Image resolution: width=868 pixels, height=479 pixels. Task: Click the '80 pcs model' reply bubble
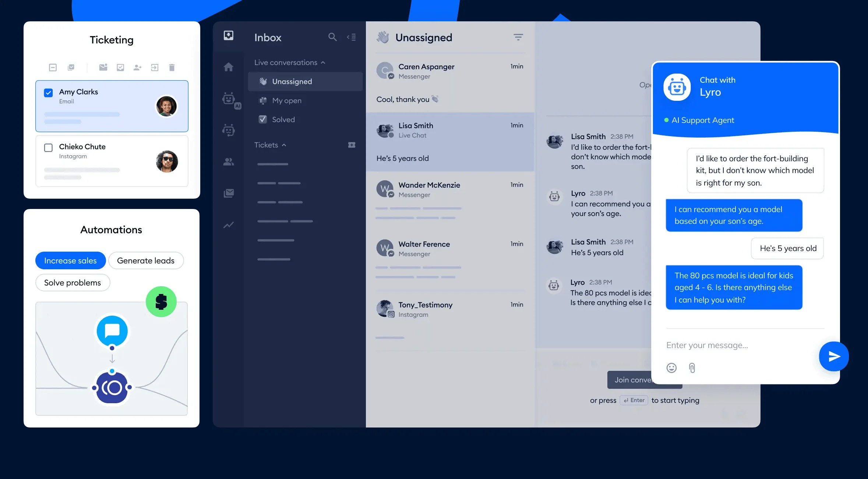point(734,287)
